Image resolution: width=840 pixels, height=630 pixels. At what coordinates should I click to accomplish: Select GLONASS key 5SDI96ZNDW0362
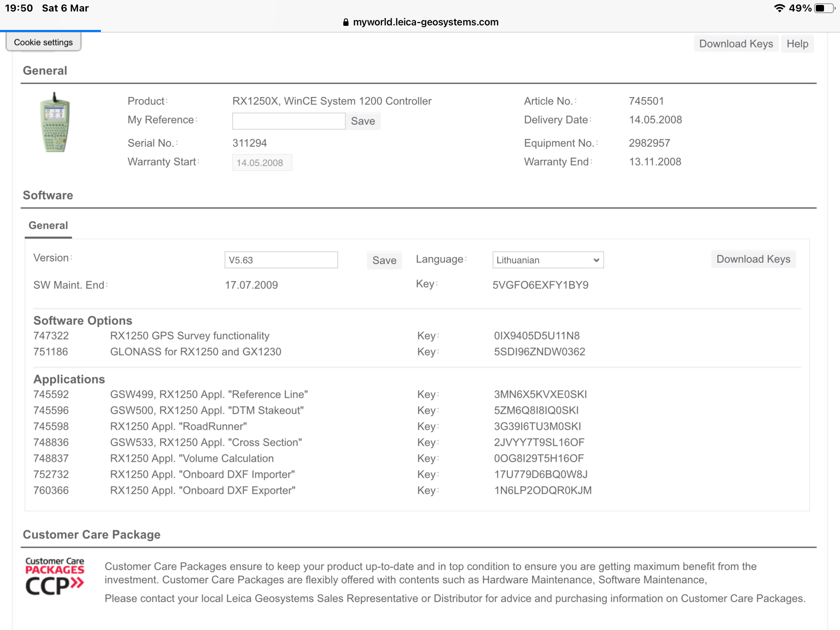539,352
